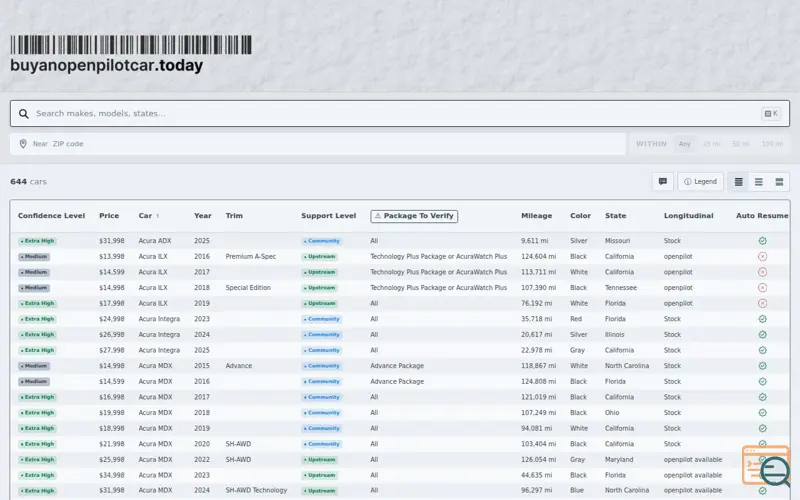Click the 644 cars count label
Image resolution: width=800 pixels, height=500 pixels.
[28, 182]
